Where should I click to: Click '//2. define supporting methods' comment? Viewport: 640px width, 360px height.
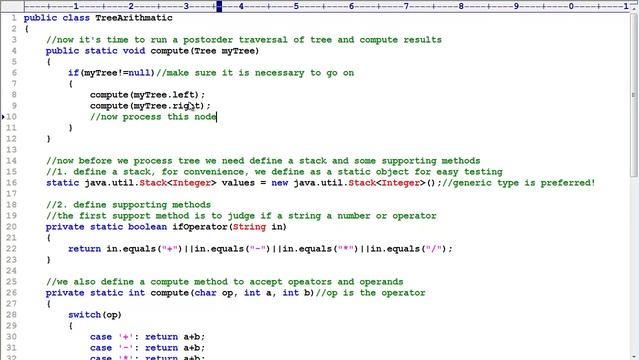(128, 205)
